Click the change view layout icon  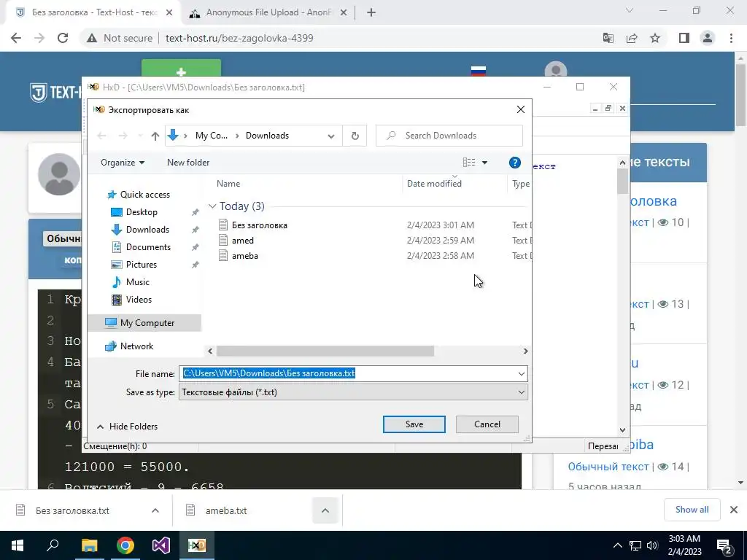click(469, 163)
